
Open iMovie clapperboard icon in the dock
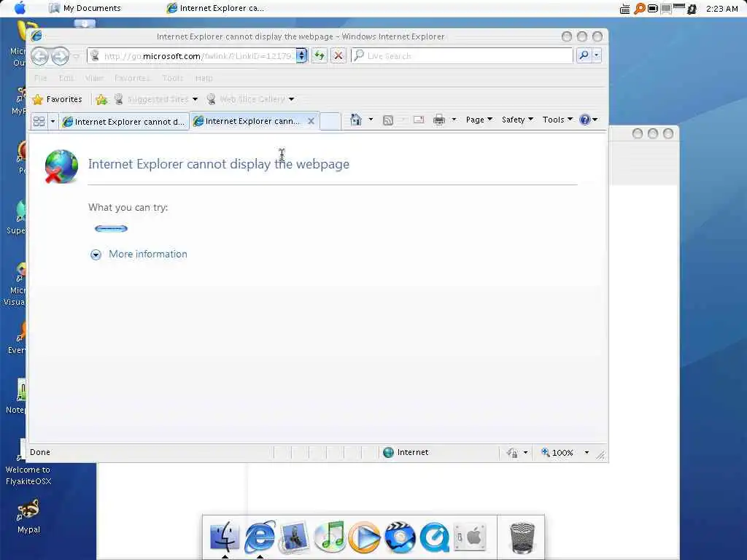[x=400, y=537]
